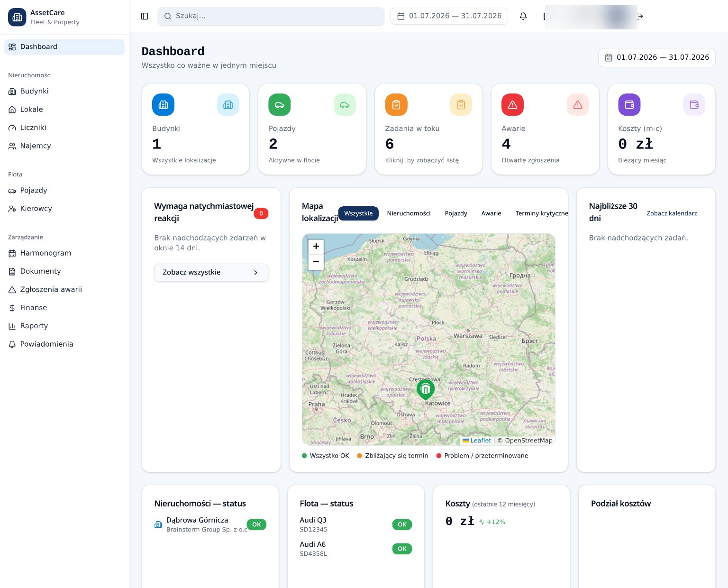
Task: Select the Audi Q3 fleet row
Action: [x=356, y=524]
